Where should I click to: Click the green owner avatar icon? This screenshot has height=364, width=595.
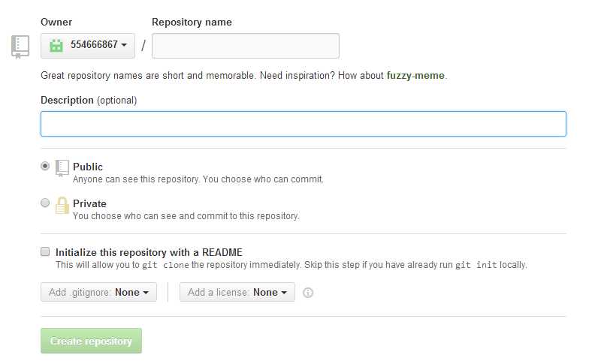point(56,46)
